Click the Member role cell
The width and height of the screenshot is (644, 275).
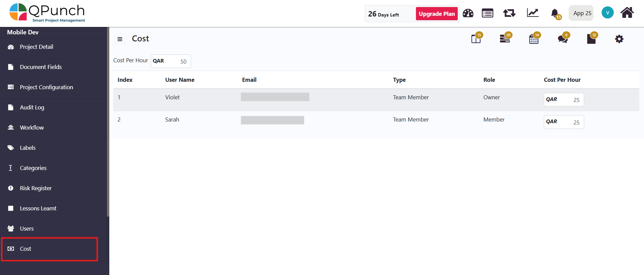coord(494,119)
